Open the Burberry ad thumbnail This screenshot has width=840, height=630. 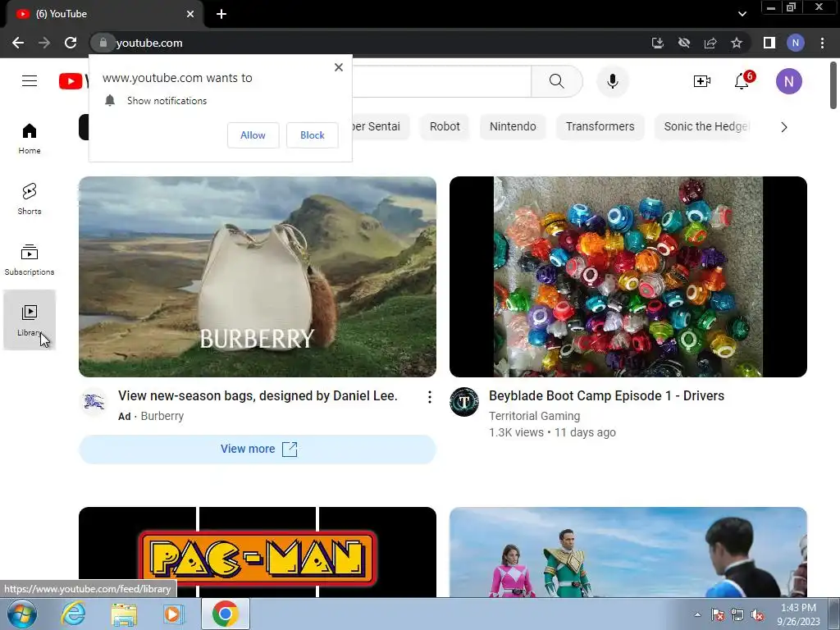click(x=257, y=276)
